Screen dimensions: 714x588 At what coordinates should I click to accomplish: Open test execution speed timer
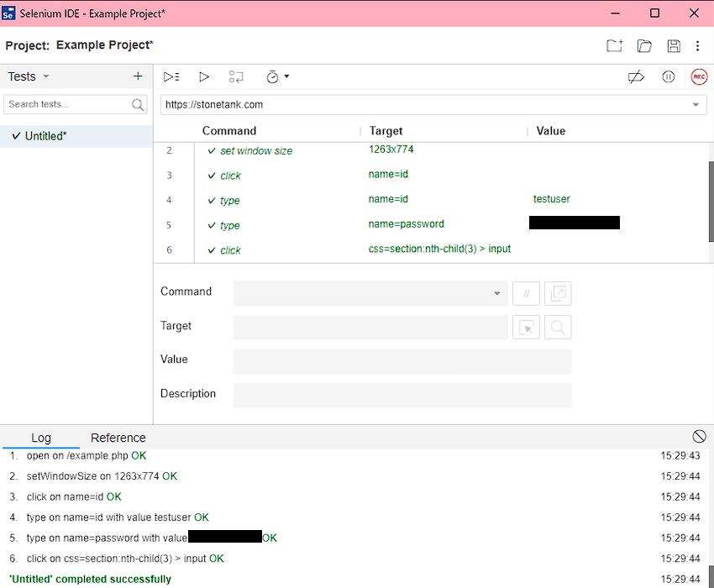(x=272, y=76)
